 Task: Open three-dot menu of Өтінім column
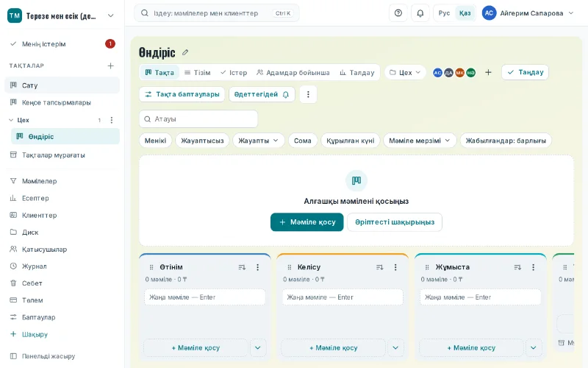[x=258, y=267]
